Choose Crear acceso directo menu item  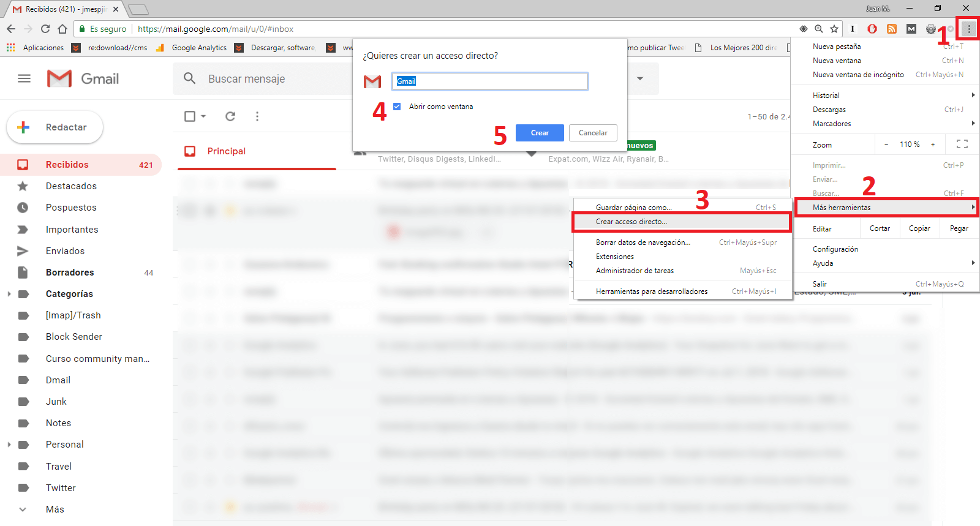click(682, 222)
